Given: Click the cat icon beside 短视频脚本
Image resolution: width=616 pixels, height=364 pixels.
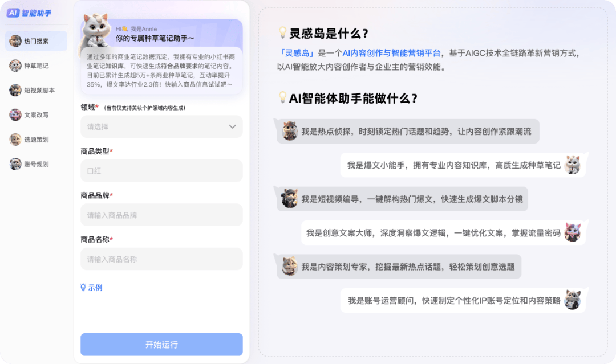Looking at the screenshot, I should tap(15, 90).
